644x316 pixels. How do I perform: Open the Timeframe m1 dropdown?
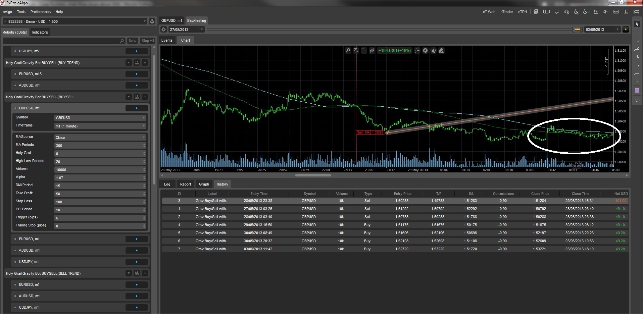point(100,126)
